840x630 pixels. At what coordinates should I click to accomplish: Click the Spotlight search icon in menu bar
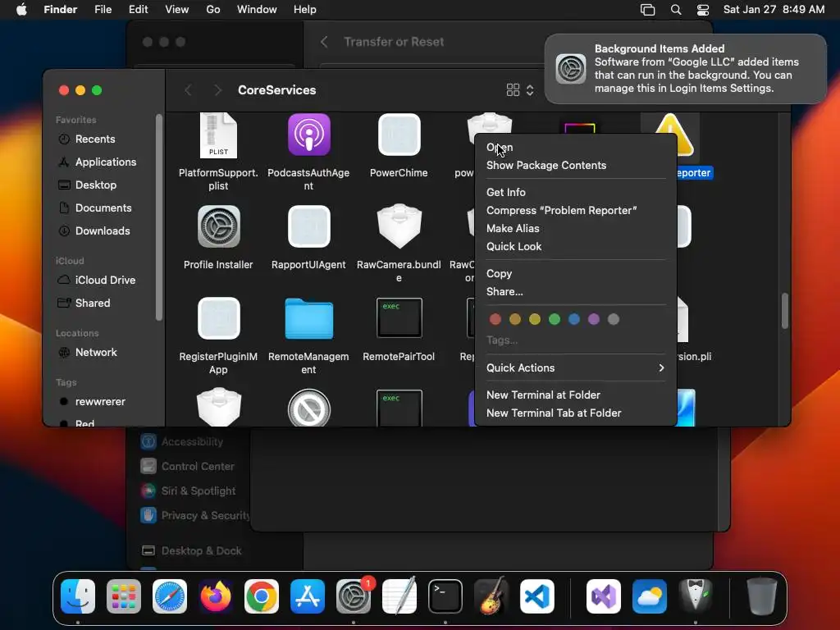pos(676,10)
